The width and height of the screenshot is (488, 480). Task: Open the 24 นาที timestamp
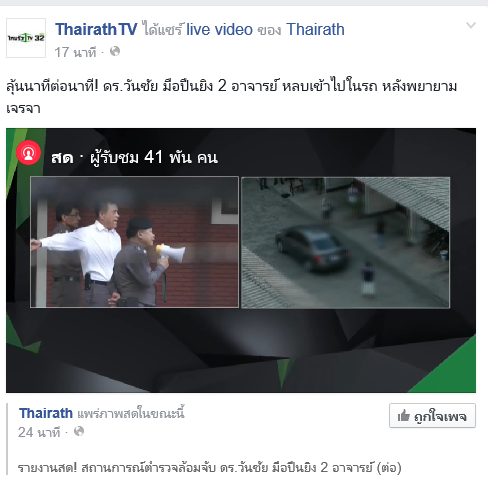click(39, 432)
